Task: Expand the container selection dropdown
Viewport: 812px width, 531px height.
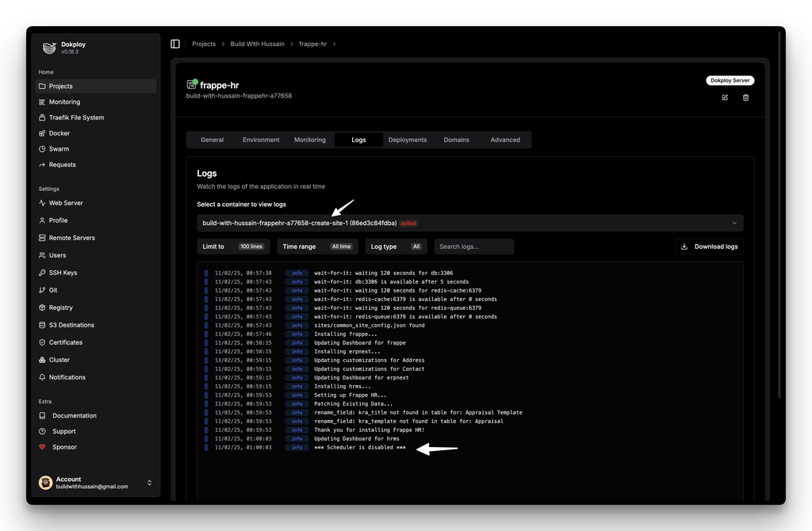Action: pyautogui.click(x=469, y=223)
